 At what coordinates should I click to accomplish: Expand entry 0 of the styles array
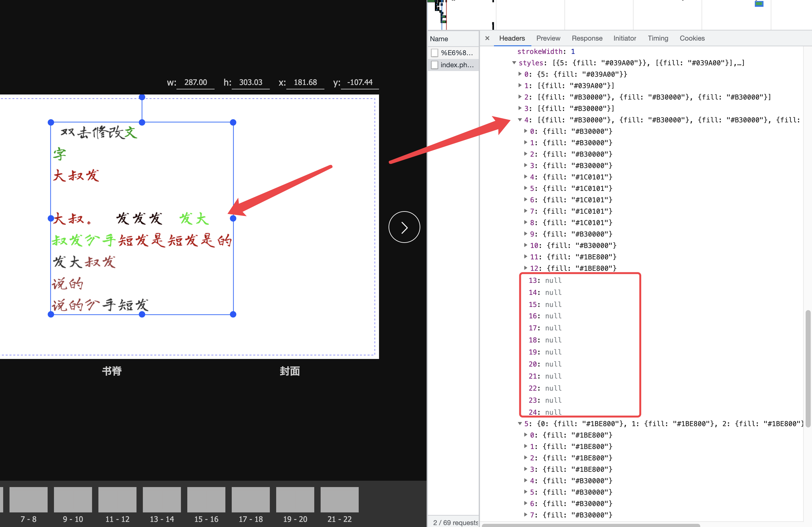520,74
